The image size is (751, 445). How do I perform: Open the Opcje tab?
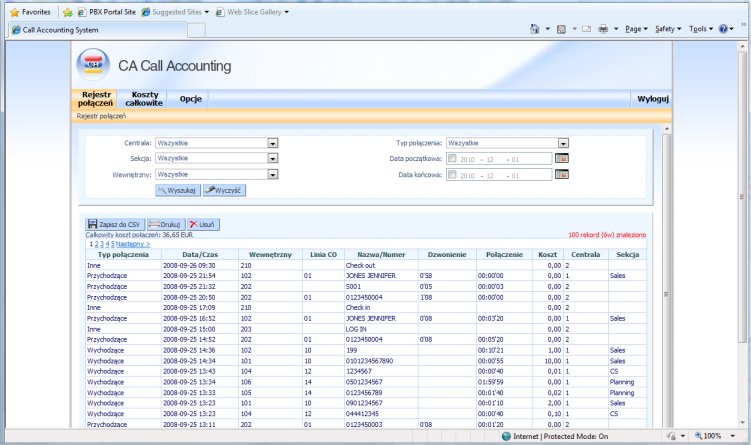tap(190, 99)
